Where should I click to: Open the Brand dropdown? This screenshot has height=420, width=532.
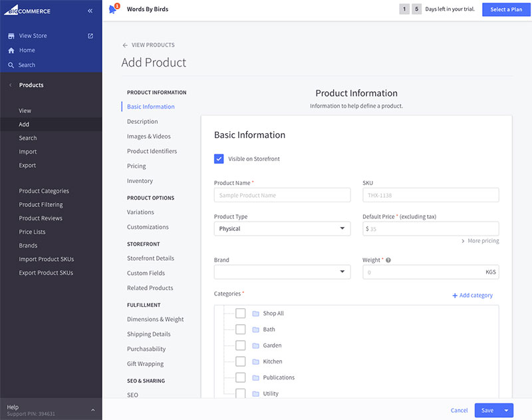tap(282, 272)
